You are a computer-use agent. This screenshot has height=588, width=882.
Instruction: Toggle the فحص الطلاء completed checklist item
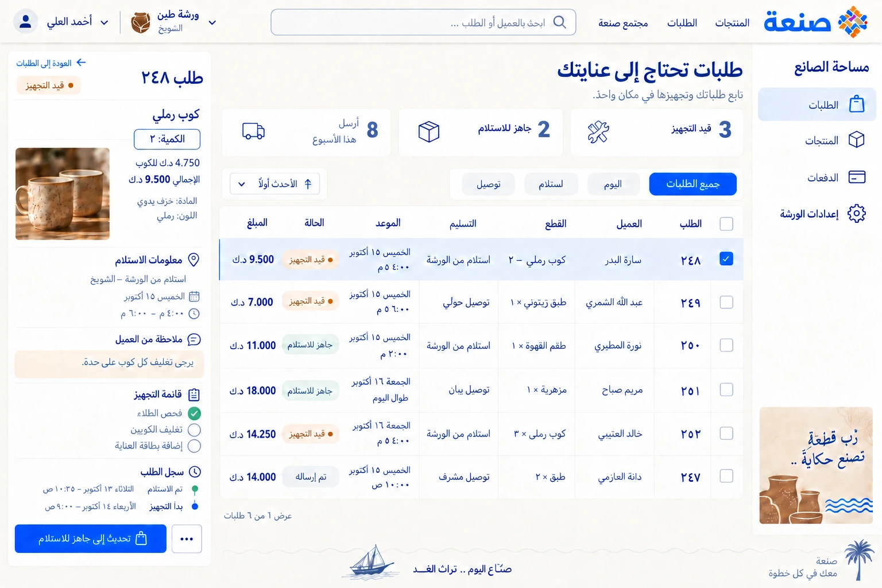(195, 413)
